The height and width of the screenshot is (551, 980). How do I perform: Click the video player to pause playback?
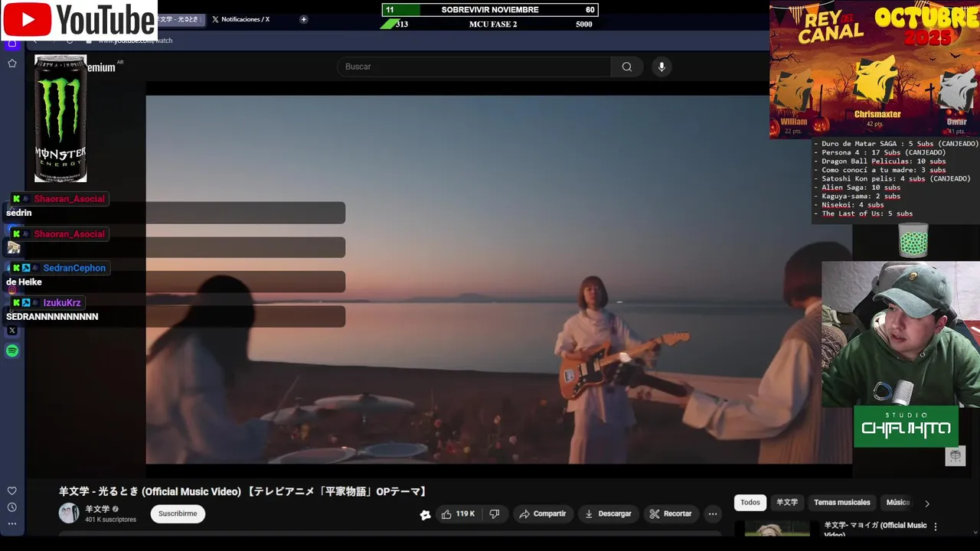[498, 279]
